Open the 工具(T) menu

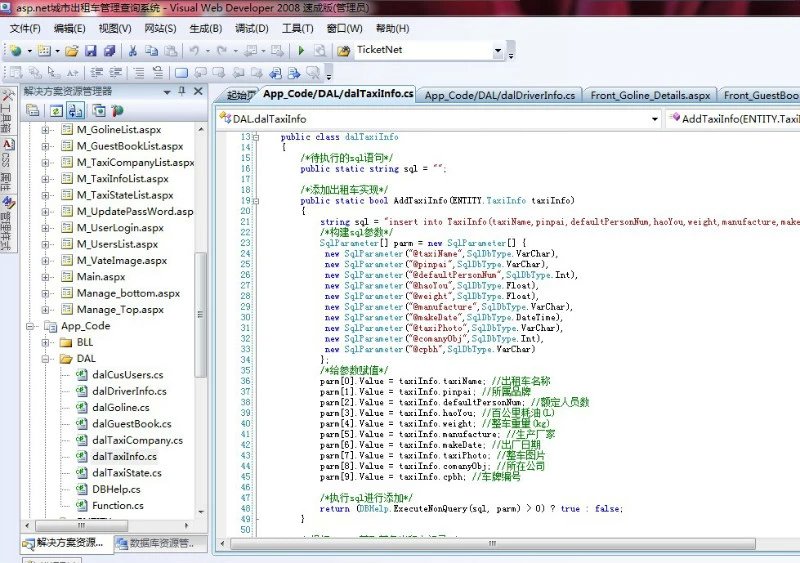297,29
